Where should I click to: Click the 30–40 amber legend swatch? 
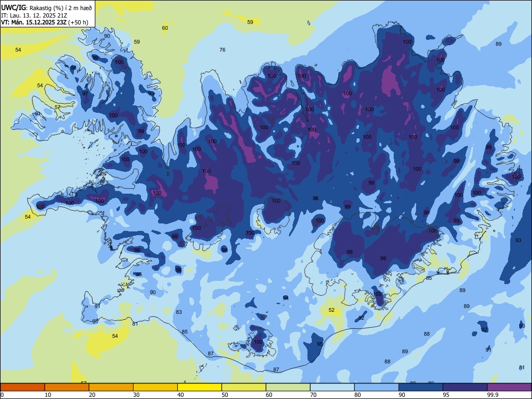tap(155, 387)
